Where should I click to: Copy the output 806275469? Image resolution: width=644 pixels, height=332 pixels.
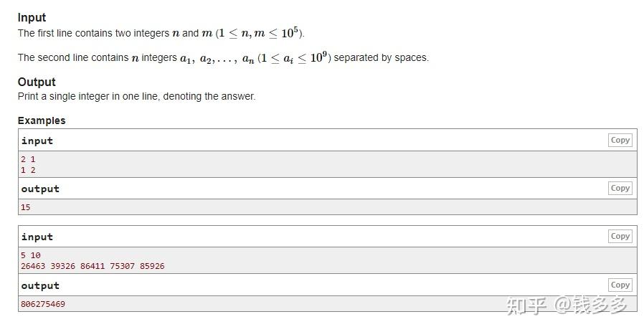click(x=620, y=285)
